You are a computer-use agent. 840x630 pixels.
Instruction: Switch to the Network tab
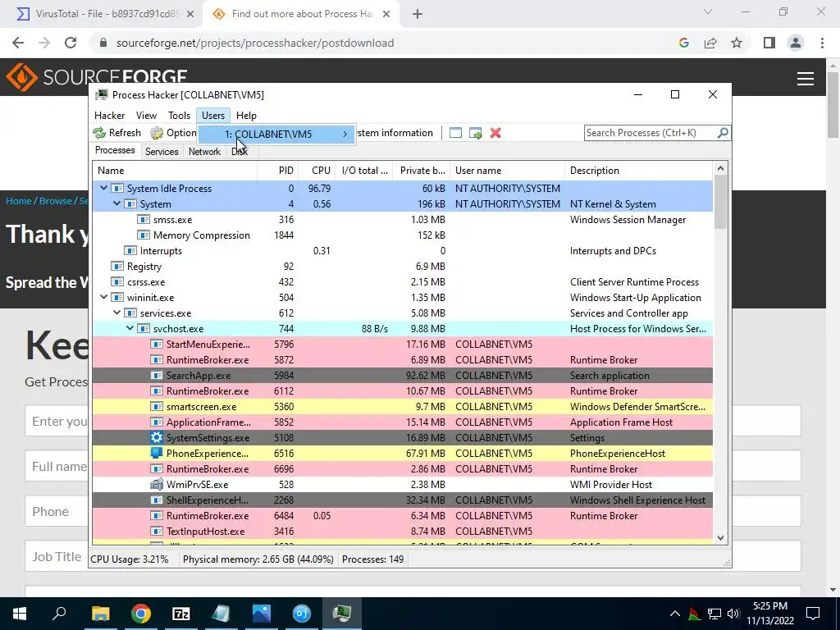204,152
